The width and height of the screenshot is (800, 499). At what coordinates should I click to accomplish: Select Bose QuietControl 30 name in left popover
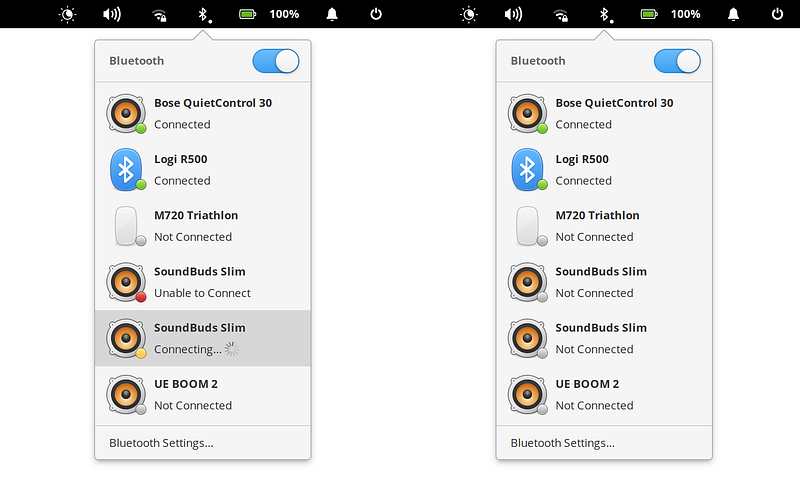pos(213,103)
